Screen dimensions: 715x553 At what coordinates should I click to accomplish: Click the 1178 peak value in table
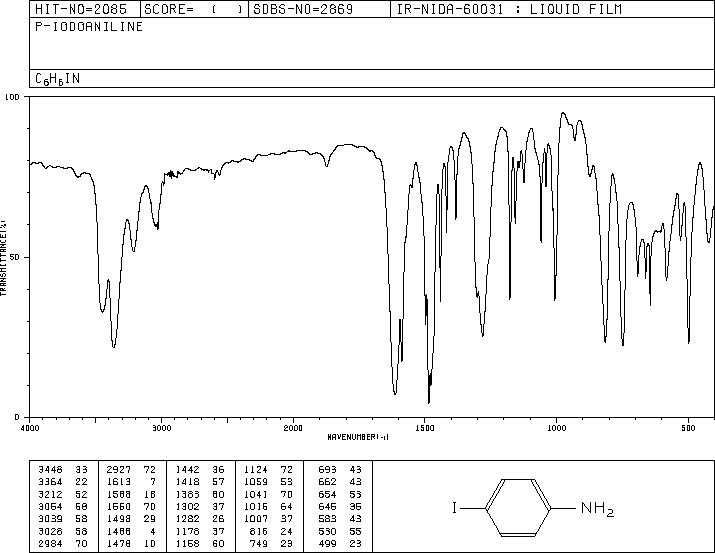(187, 531)
